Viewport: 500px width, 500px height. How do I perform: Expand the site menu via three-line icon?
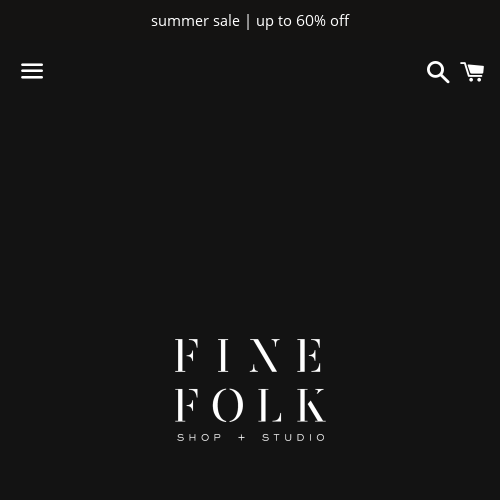[x=32, y=71]
